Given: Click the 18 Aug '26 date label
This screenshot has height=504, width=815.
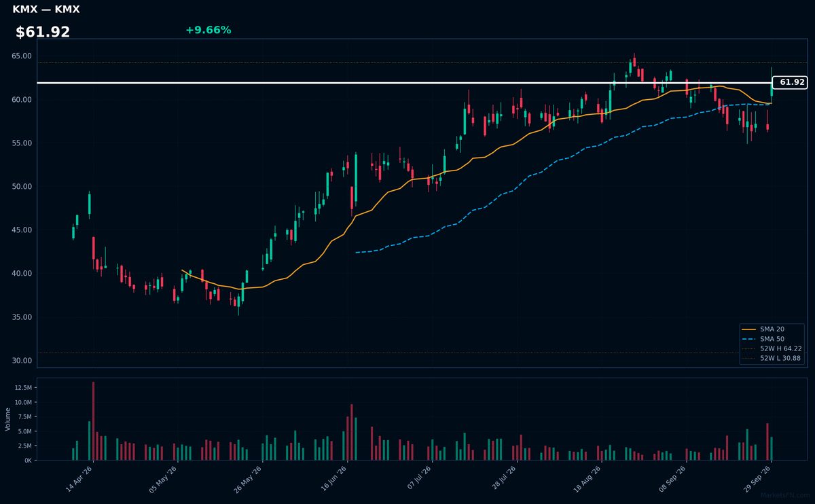Looking at the screenshot, I should coord(587,479).
